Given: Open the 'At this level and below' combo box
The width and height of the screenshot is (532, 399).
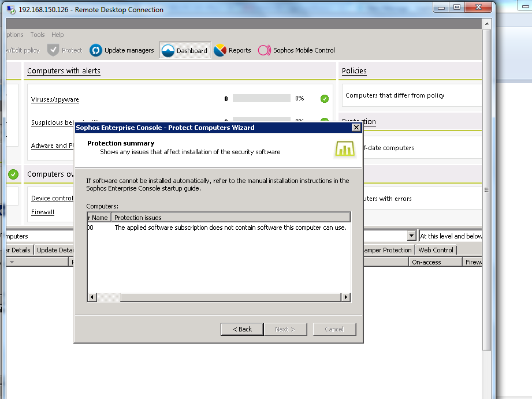Looking at the screenshot, I should 450,236.
